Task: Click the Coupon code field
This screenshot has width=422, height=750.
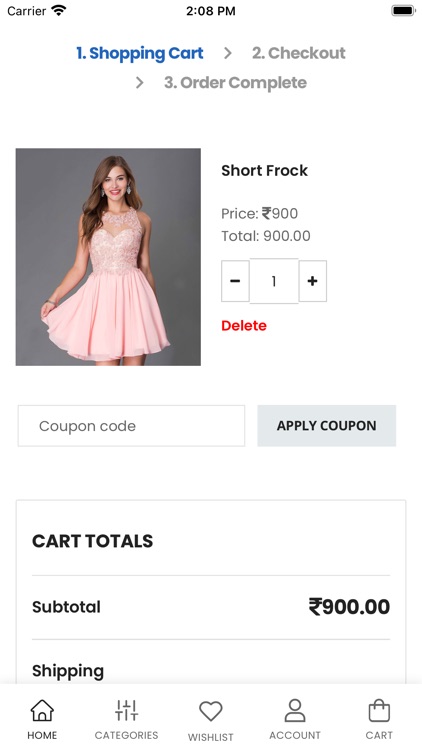Action: pyautogui.click(x=132, y=426)
